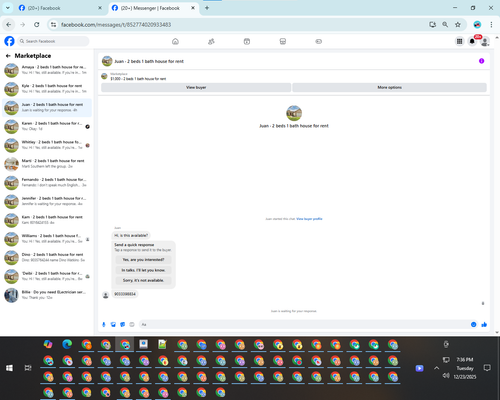
Task: Open the Whitley conversation
Action: click(x=47, y=145)
